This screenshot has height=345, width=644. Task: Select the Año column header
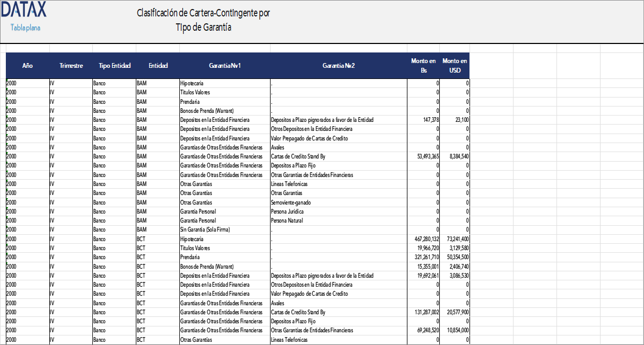pos(27,65)
